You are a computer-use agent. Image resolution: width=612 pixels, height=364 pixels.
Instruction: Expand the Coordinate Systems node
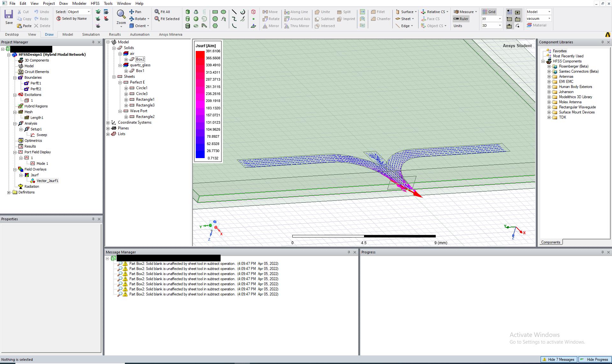(108, 122)
